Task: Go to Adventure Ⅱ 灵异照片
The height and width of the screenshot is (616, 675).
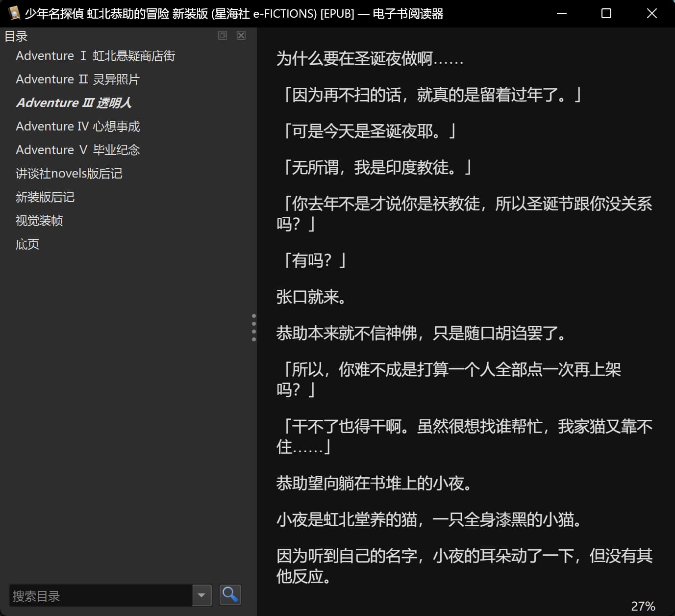Action: [x=78, y=79]
